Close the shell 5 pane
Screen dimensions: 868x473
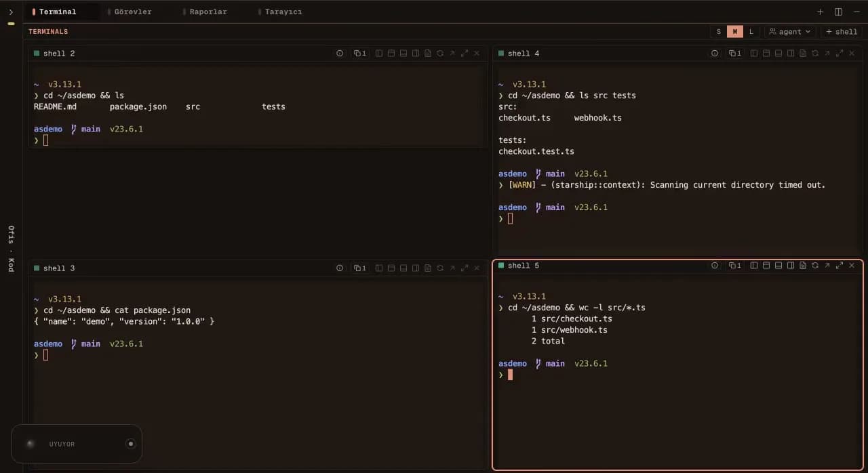pyautogui.click(x=852, y=266)
